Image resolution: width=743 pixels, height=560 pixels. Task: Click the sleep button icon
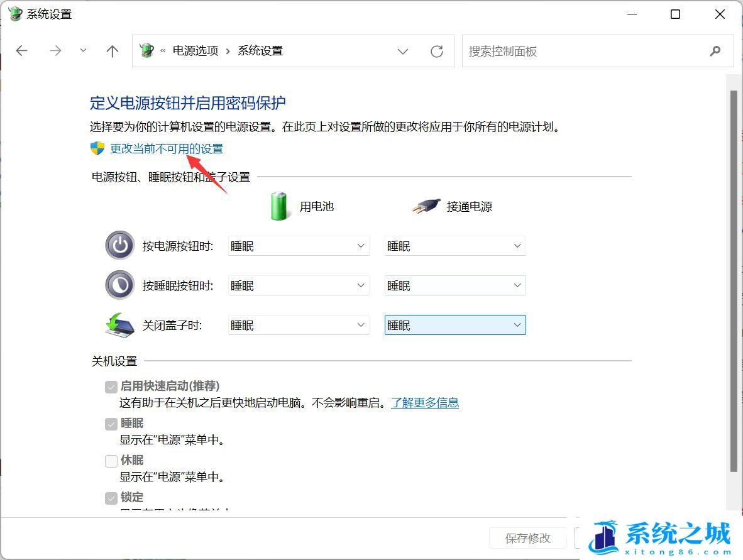(119, 285)
